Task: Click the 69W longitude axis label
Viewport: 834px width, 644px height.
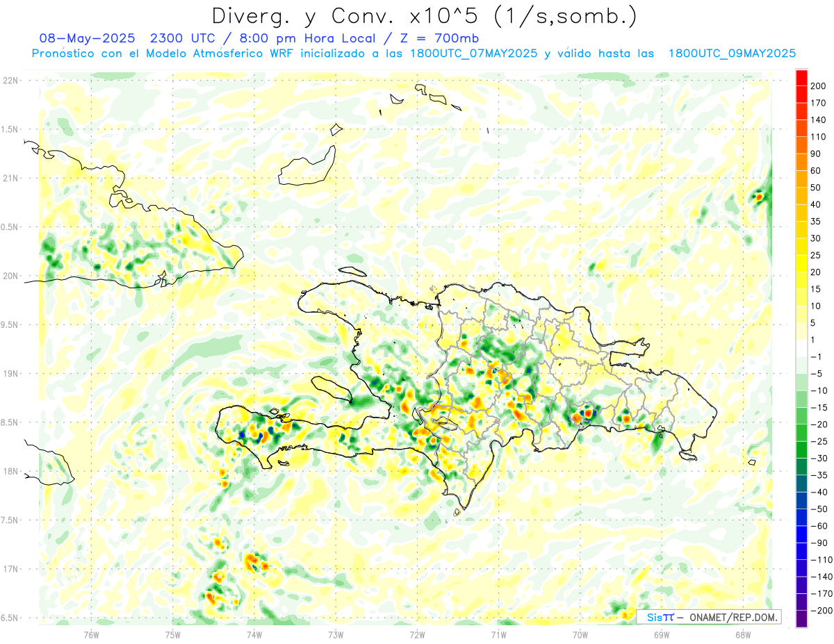Action: click(661, 634)
